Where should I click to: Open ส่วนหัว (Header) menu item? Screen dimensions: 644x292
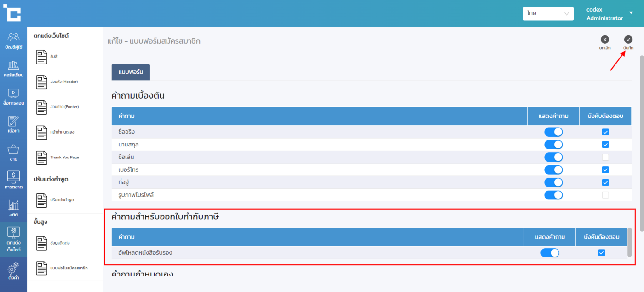point(58,82)
